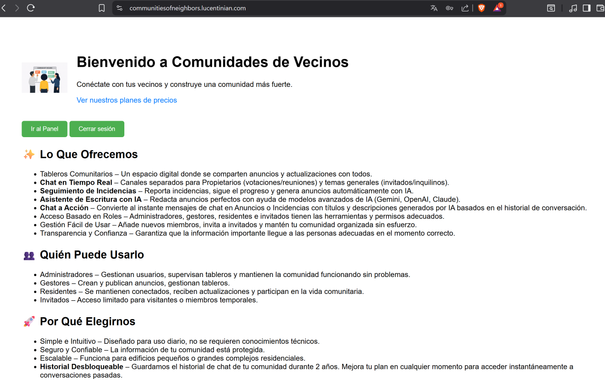Click the 'Bienvenido a Comunidades de Vecinos' heading

213,62
